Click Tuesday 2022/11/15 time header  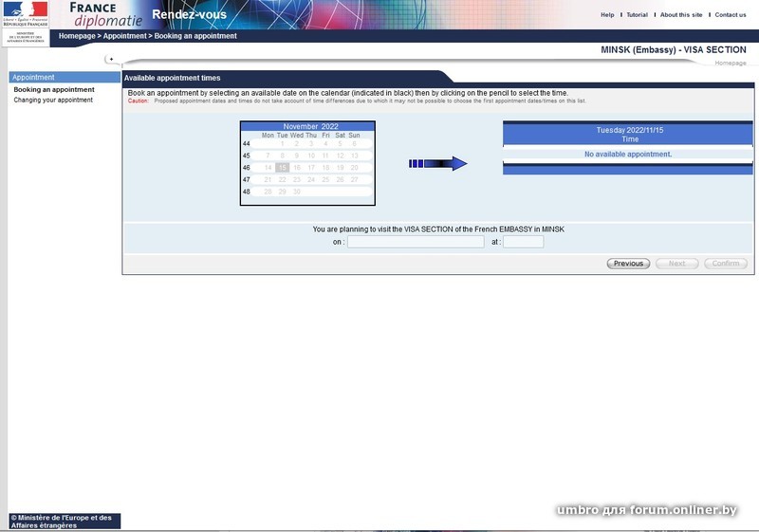(x=628, y=135)
